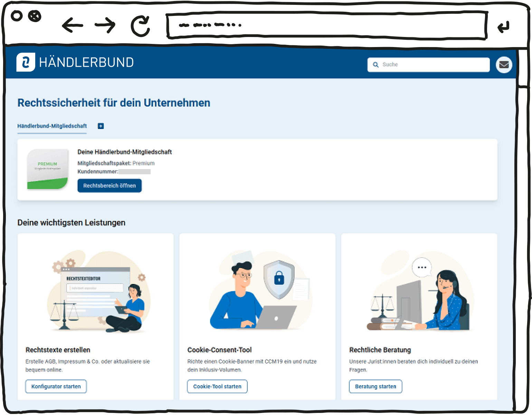Start the Konfigurator starten button
The height and width of the screenshot is (415, 532).
click(x=56, y=387)
